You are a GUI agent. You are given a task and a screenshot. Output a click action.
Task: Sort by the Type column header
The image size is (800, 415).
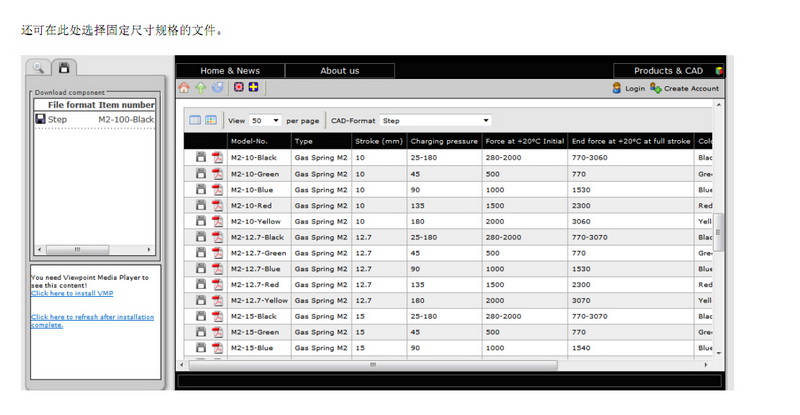(x=321, y=141)
